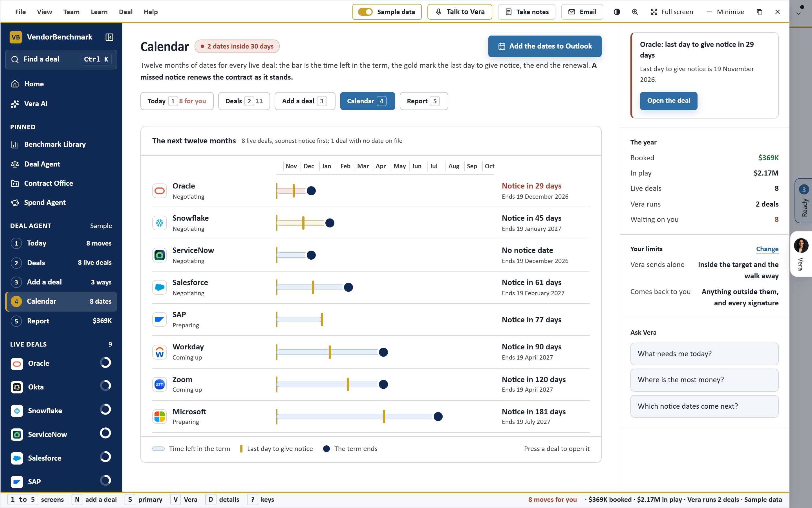
Task: Select Add a deal screen in sidebar
Action: [61, 282]
